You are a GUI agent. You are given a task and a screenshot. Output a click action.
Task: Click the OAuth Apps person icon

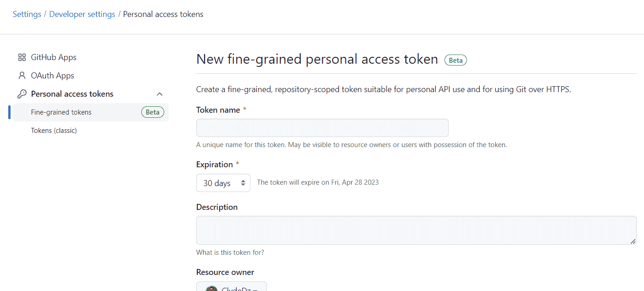click(x=22, y=76)
